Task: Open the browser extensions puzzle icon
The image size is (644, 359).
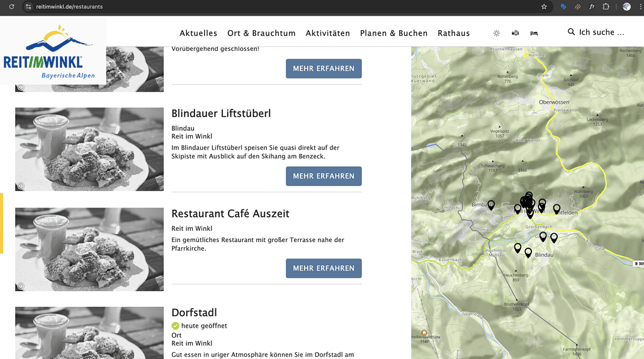Action: pos(606,7)
